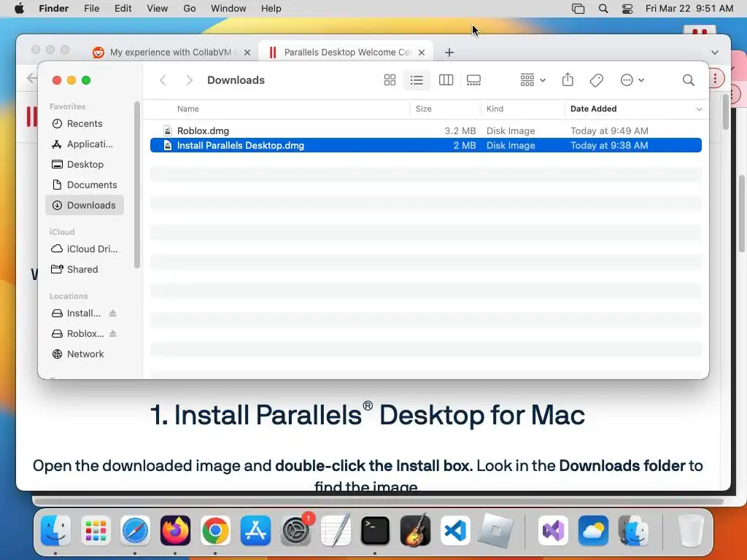747x560 pixels.
Task: Open the Go menu
Action: (190, 9)
